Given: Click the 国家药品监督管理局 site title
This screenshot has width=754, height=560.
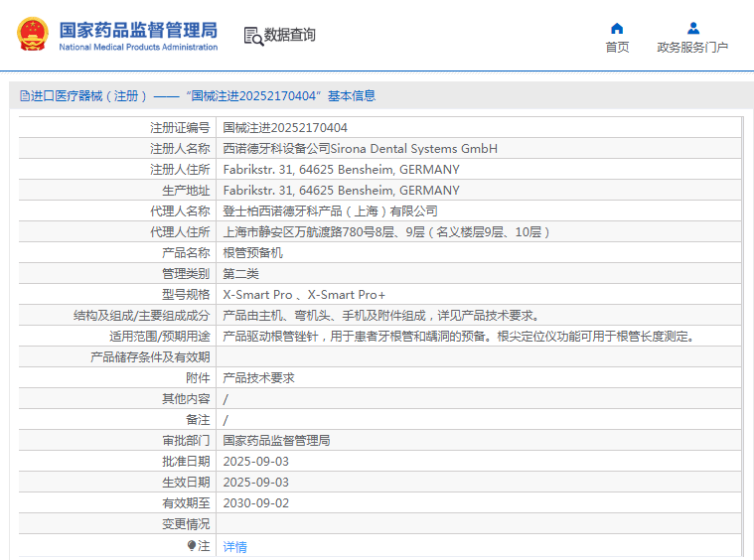Looking at the screenshot, I should click(137, 30).
